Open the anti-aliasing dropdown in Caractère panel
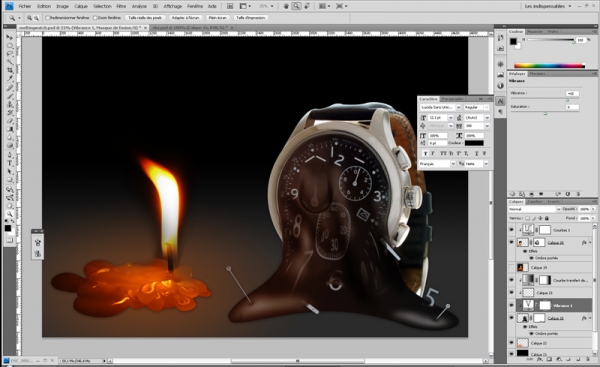Viewport: 600px width, 367px height. pos(486,164)
